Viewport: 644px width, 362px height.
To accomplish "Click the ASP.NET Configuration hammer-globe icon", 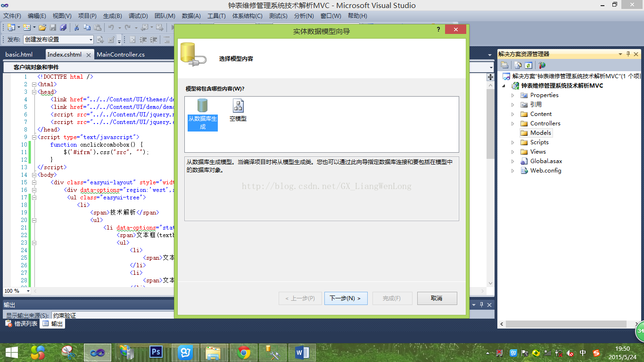I will pos(542,66).
